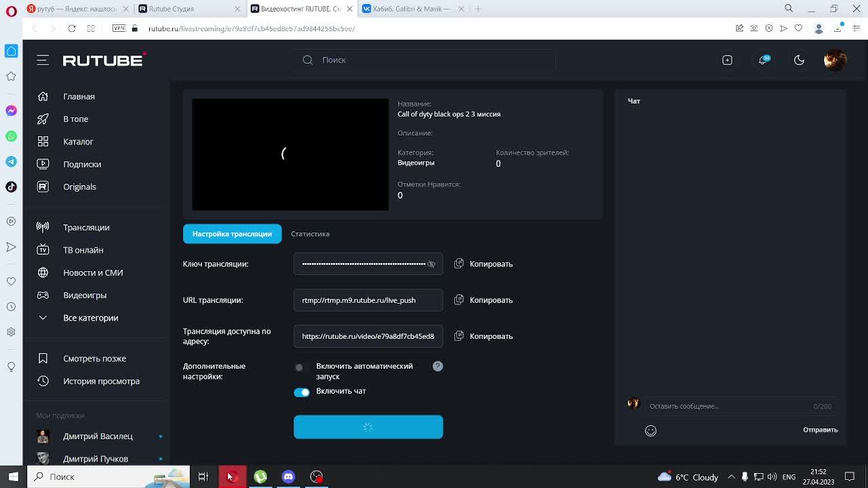The height and width of the screenshot is (488, 868).
Task: Open WhatsApp in Opera sidebar
Action: click(x=12, y=136)
